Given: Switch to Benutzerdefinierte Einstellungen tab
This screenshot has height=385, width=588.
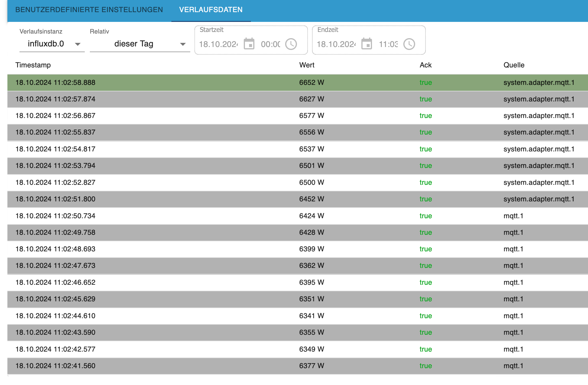Looking at the screenshot, I should click(x=89, y=10).
